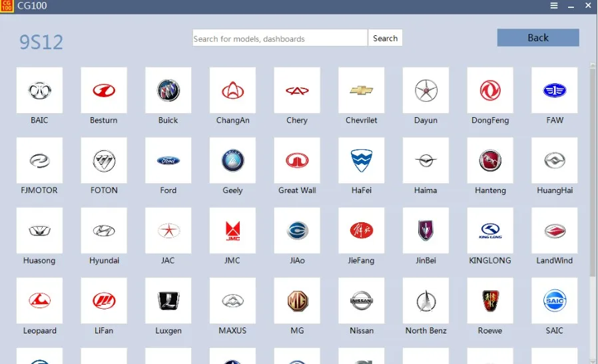
Task: Open the DongFeng brand tile
Action: coord(490,91)
